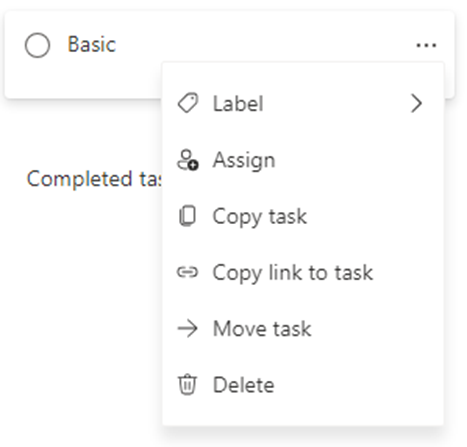Click the Move task arrow icon
The image size is (467, 447).
tap(187, 329)
